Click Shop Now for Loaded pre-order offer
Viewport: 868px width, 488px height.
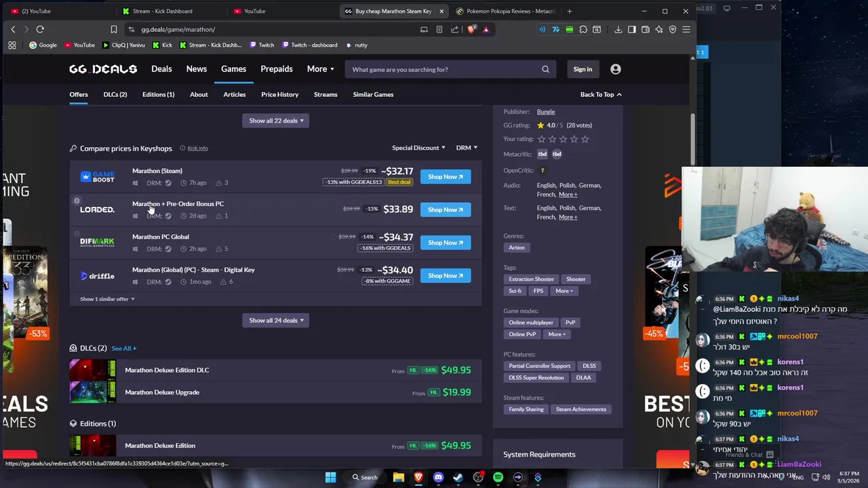[x=446, y=209]
